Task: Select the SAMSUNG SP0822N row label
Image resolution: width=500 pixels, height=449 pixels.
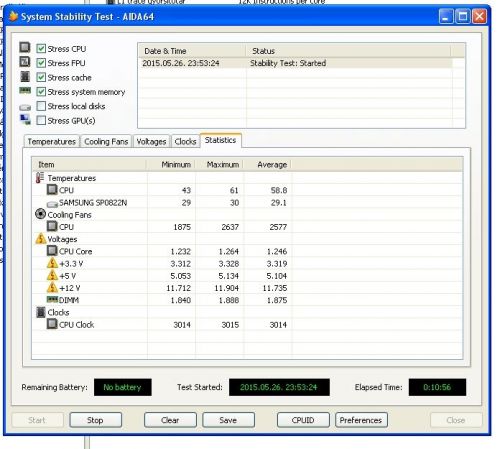Action: (93, 203)
